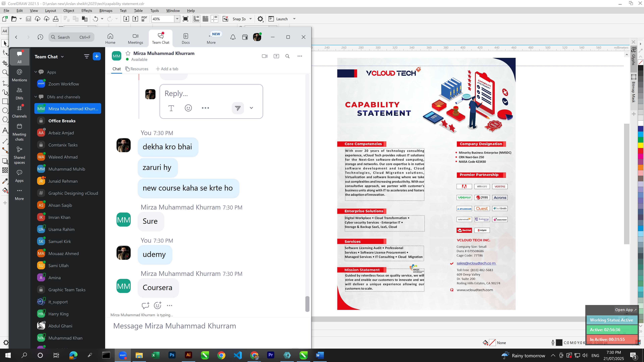Collapse DMs and channels section

pyautogui.click(x=36, y=97)
